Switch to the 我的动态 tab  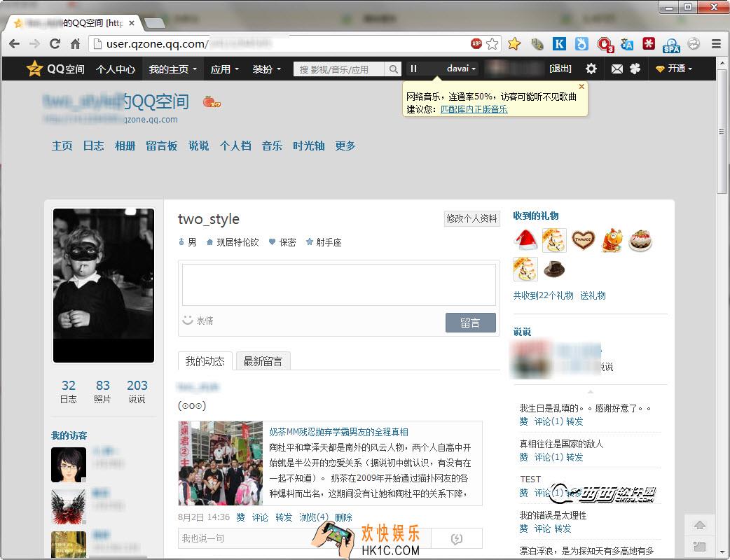click(205, 361)
